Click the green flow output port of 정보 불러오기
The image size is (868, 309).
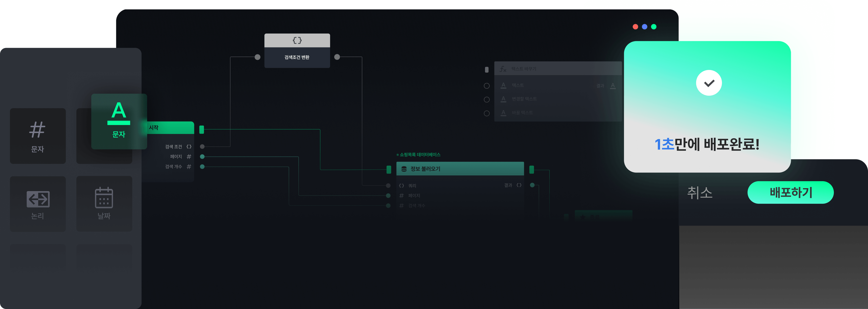click(531, 169)
